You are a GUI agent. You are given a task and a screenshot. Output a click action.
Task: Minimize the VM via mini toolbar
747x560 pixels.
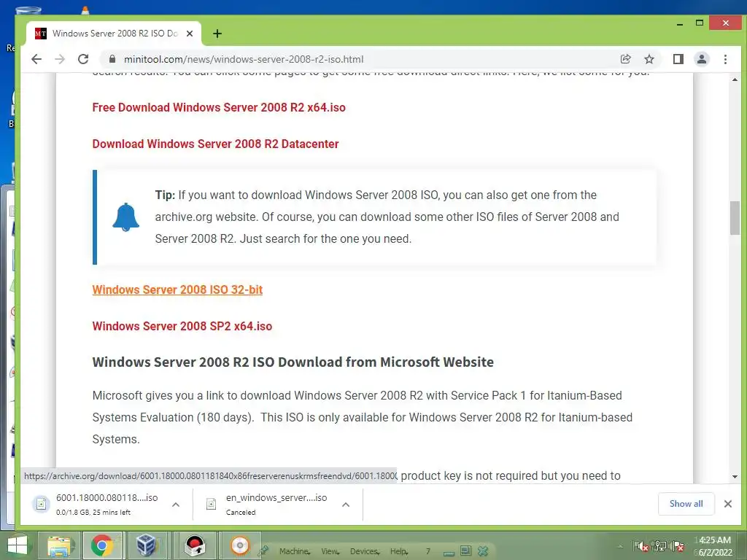point(449,553)
